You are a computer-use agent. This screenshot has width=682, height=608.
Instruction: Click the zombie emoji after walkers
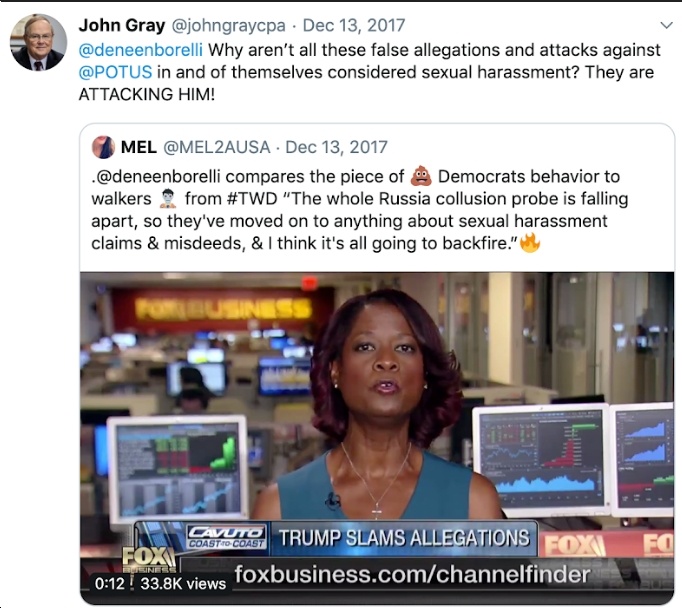click(x=167, y=199)
